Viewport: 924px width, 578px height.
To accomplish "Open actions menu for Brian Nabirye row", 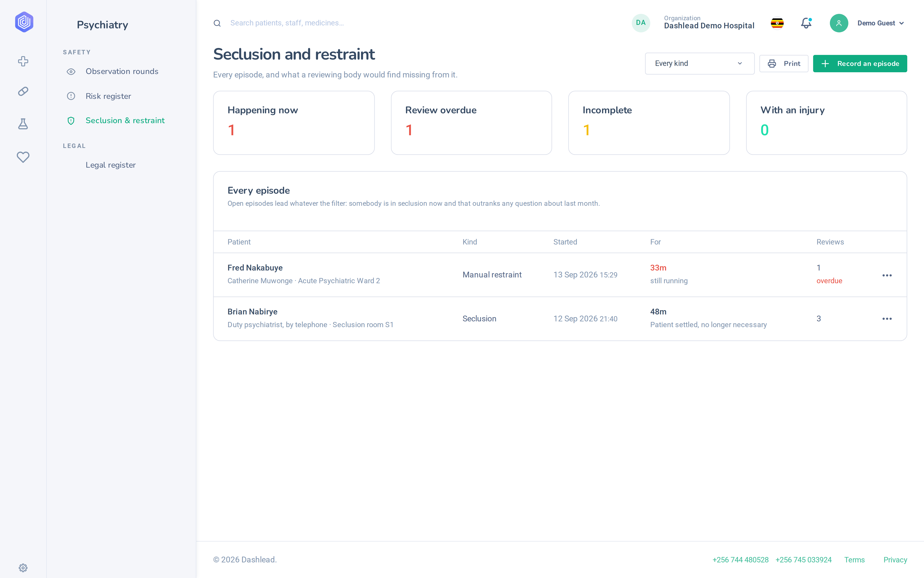I will [x=887, y=319].
